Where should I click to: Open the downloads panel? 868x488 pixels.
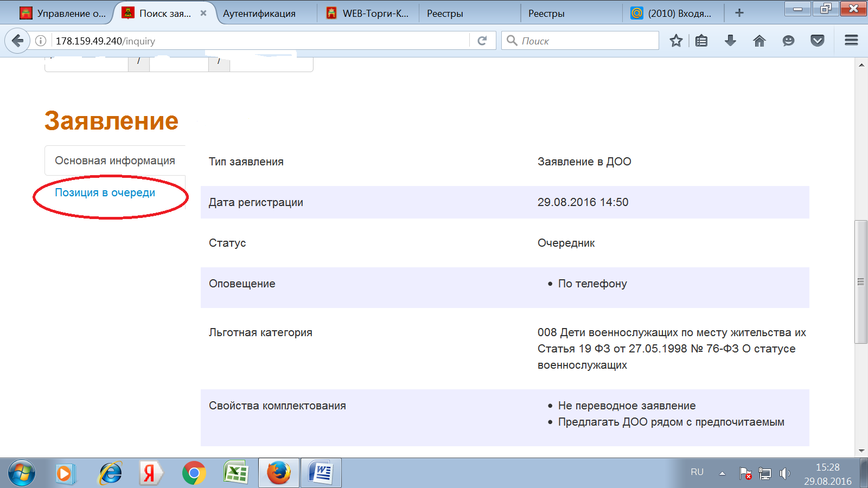(731, 41)
